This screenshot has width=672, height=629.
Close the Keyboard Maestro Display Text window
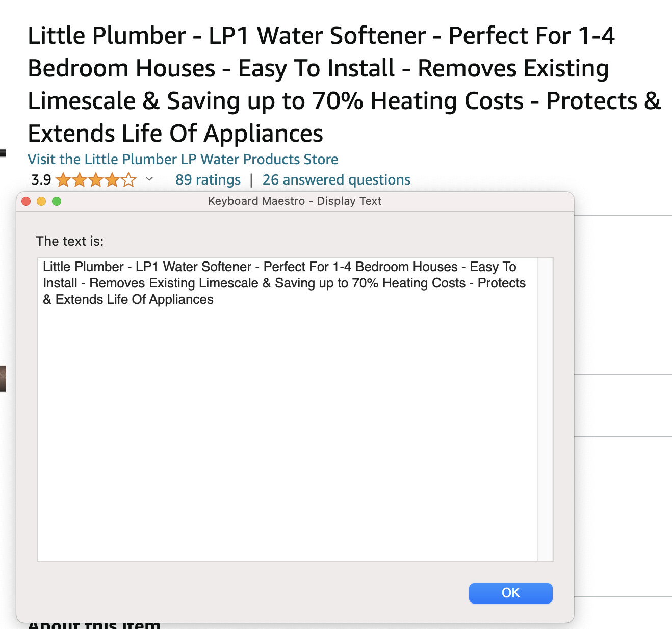(x=26, y=201)
